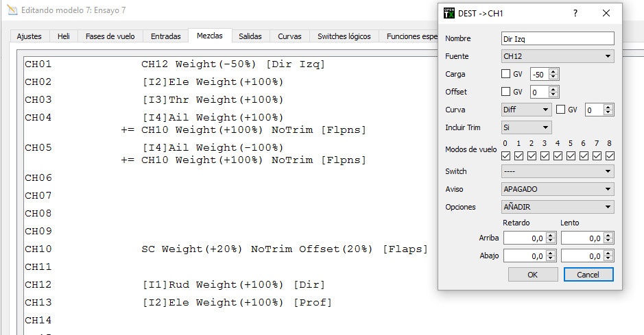This screenshot has height=335, width=644.
Task: Decrease the Offset value with down arrow
Action: (554, 95)
